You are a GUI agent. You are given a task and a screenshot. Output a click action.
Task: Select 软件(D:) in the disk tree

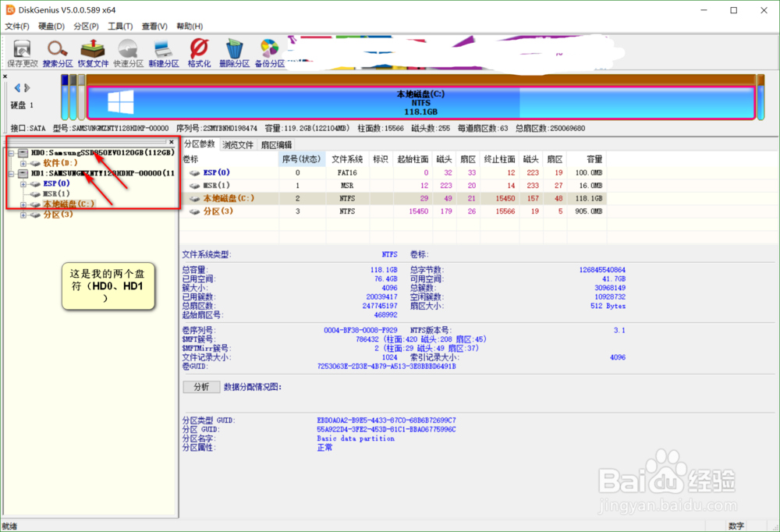pyautogui.click(x=60, y=163)
